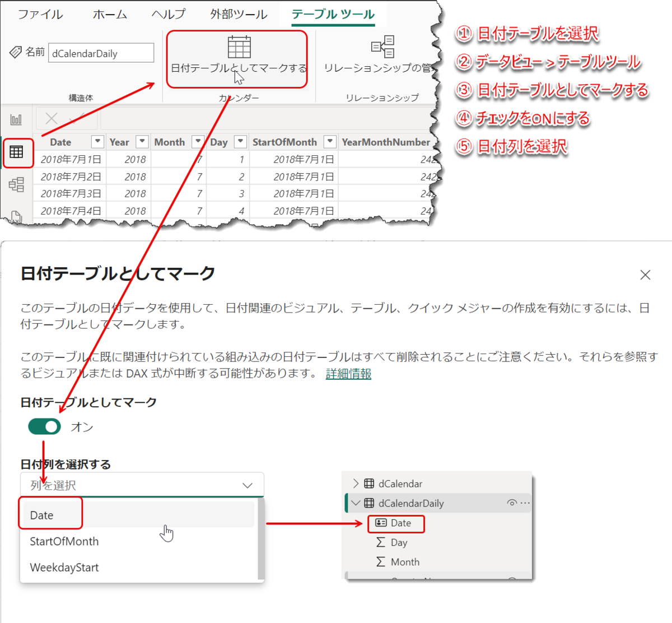Edit the table name field dCalendarDaily
The height and width of the screenshot is (623, 672).
tap(101, 53)
